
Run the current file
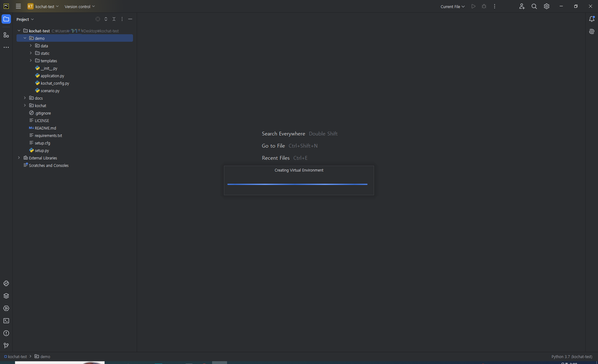pyautogui.click(x=473, y=6)
